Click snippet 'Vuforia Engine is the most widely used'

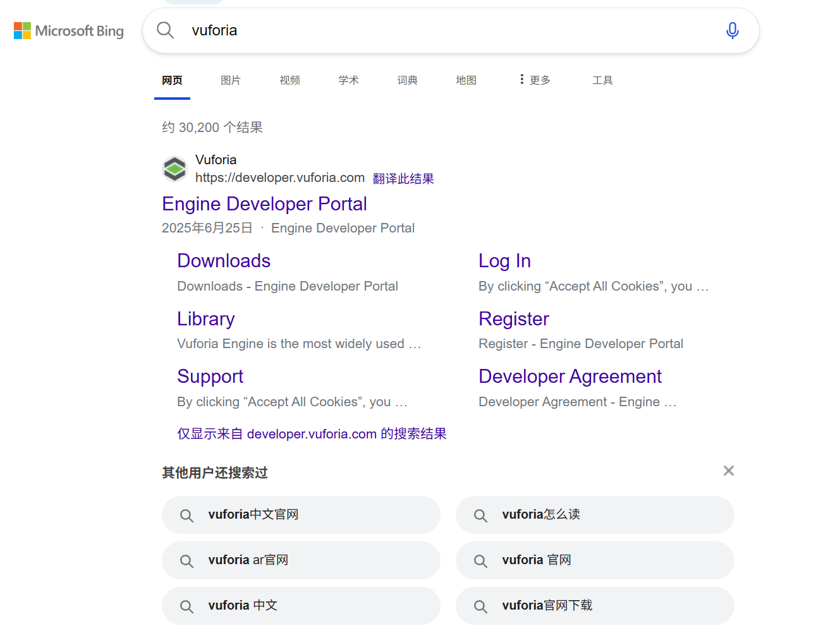291,344
